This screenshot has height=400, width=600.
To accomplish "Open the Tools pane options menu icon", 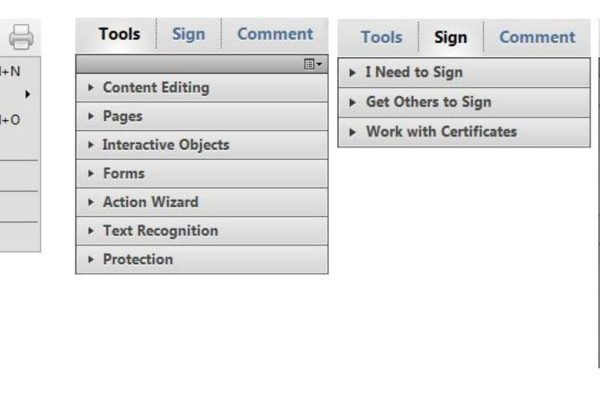I will [x=313, y=64].
